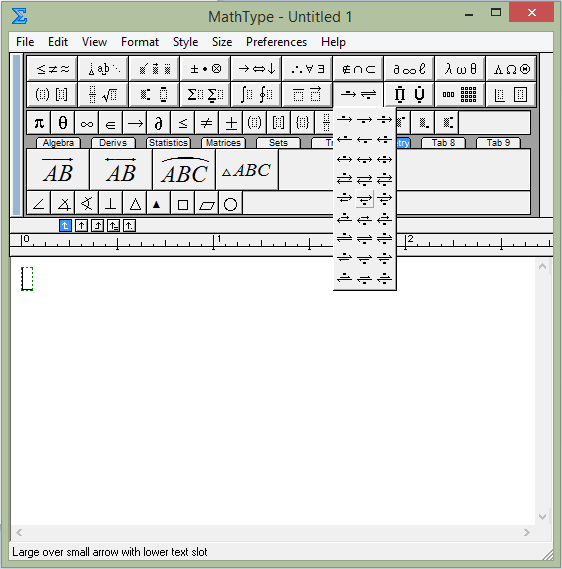Viewport: 562px width, 569px height.
Task: Open the lowercase Greek palette (λ ω θ)
Action: pyautogui.click(x=460, y=68)
